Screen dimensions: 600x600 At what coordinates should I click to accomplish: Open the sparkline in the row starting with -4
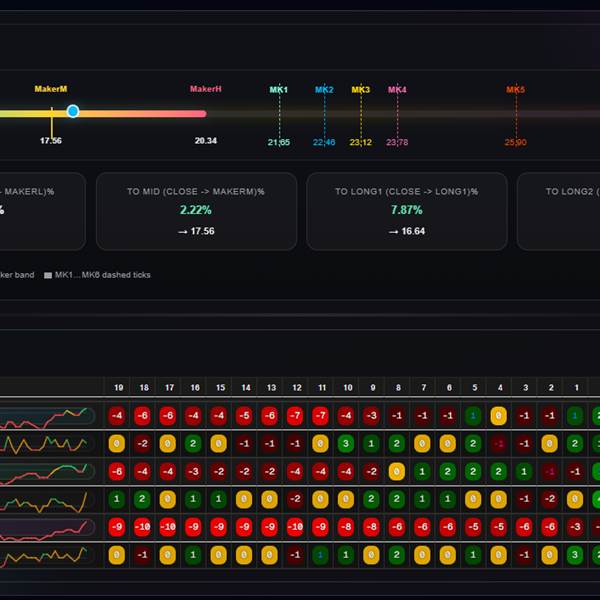click(47, 416)
